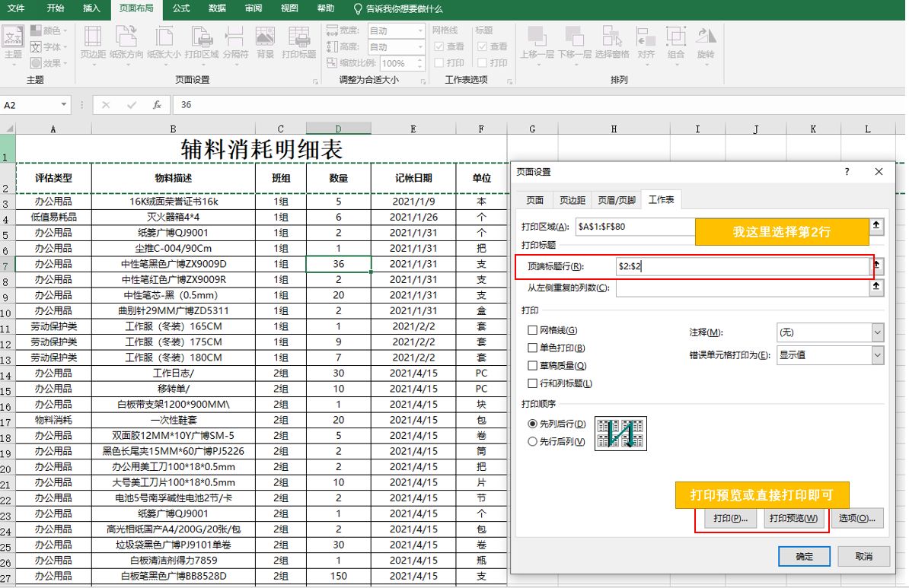Tick the 单色打印 checkbox
This screenshot has width=909, height=588.
(x=533, y=348)
